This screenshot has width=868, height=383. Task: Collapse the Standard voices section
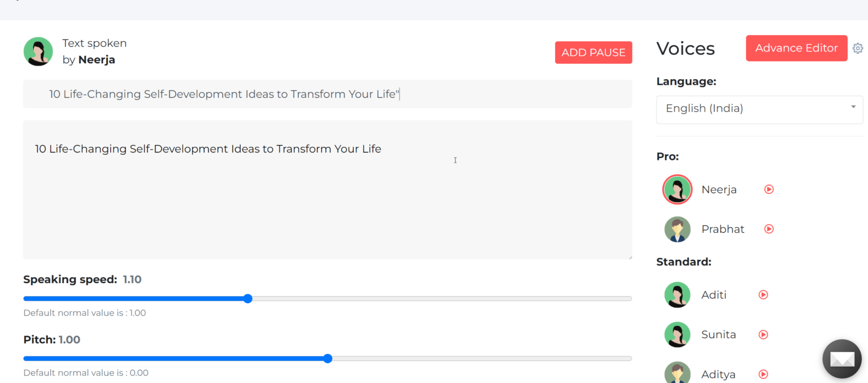pos(684,262)
